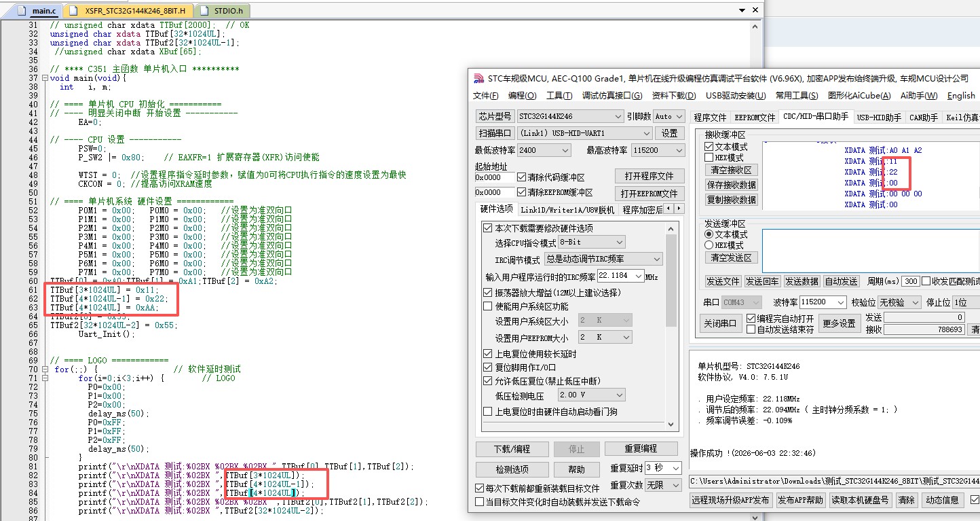
Task: Open the 低压检测电压 2.00 V dropdown
Action: [x=591, y=395]
